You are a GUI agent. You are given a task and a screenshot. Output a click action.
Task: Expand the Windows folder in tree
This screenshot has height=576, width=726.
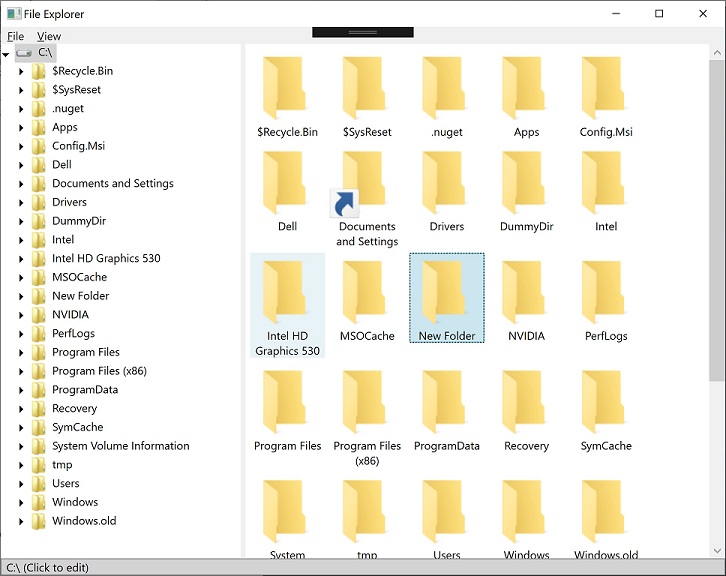pos(21,502)
